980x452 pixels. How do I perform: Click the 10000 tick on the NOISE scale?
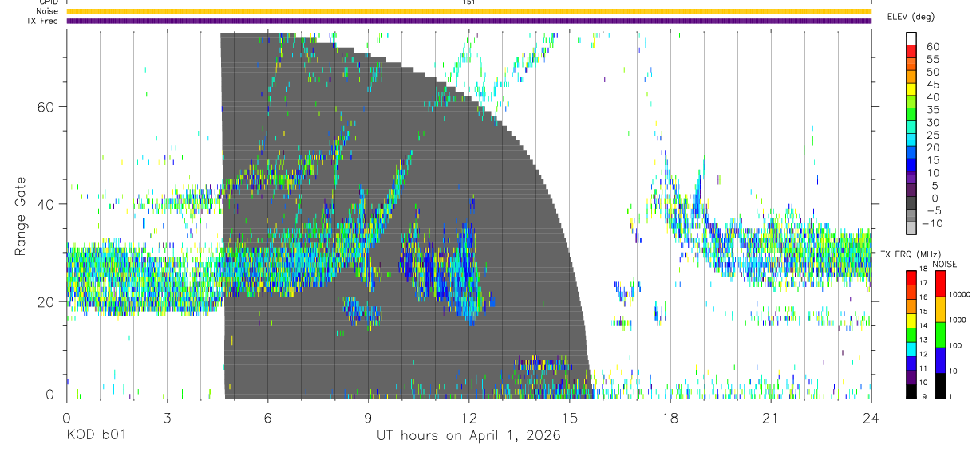coord(958,294)
